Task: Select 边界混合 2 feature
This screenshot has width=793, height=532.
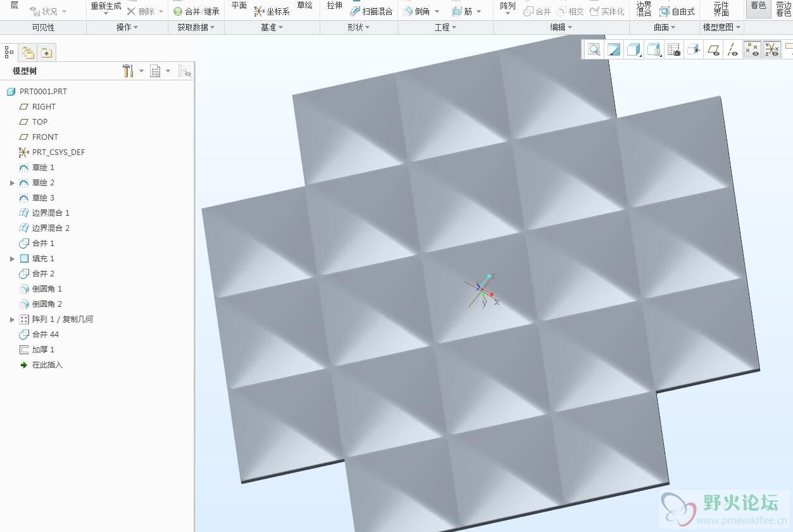Action: point(44,228)
